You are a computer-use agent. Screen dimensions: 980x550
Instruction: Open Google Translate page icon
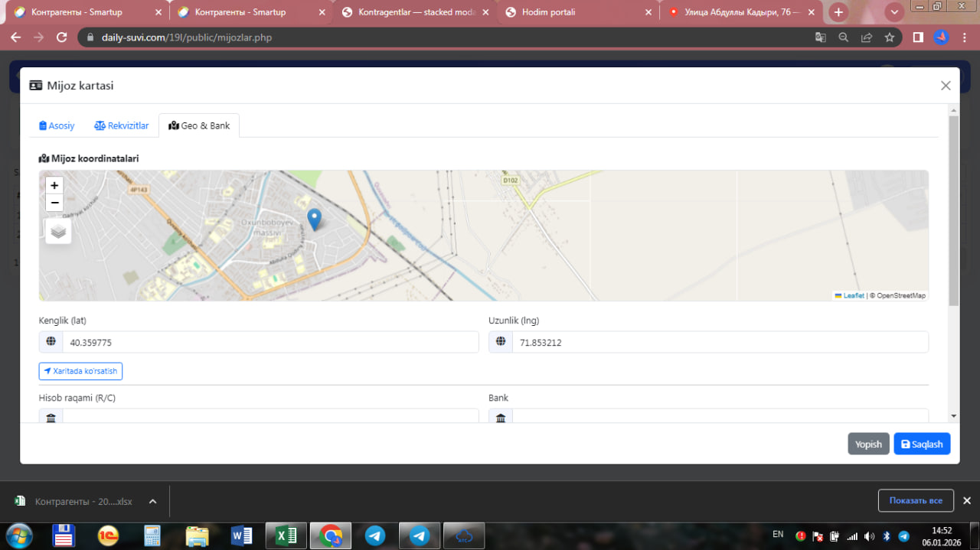(820, 37)
